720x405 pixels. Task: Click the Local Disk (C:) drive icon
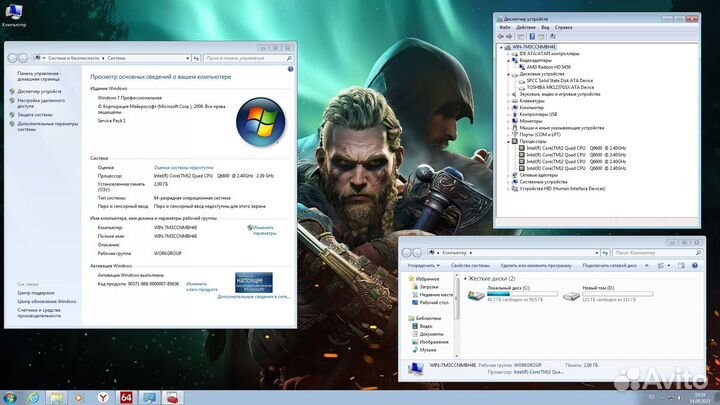pyautogui.click(x=476, y=295)
